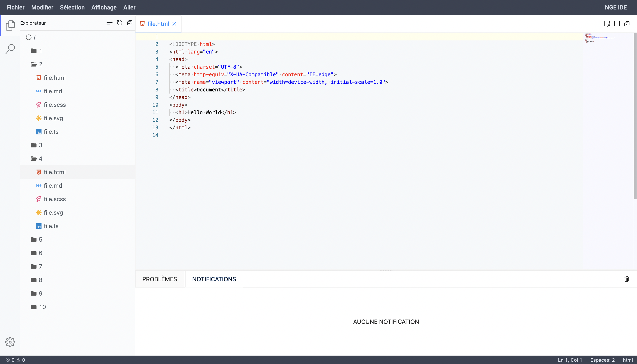The height and width of the screenshot is (364, 637).
Task: Change indentation via Espaces: 2
Action: click(602, 360)
